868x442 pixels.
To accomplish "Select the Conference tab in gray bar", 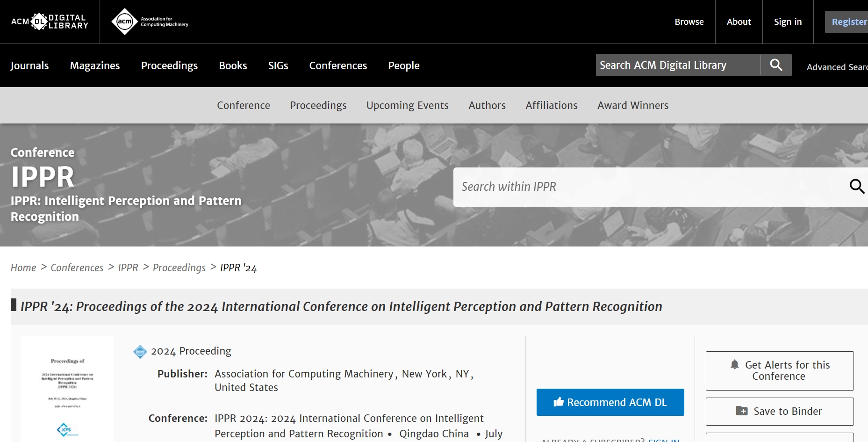I will coord(244,105).
